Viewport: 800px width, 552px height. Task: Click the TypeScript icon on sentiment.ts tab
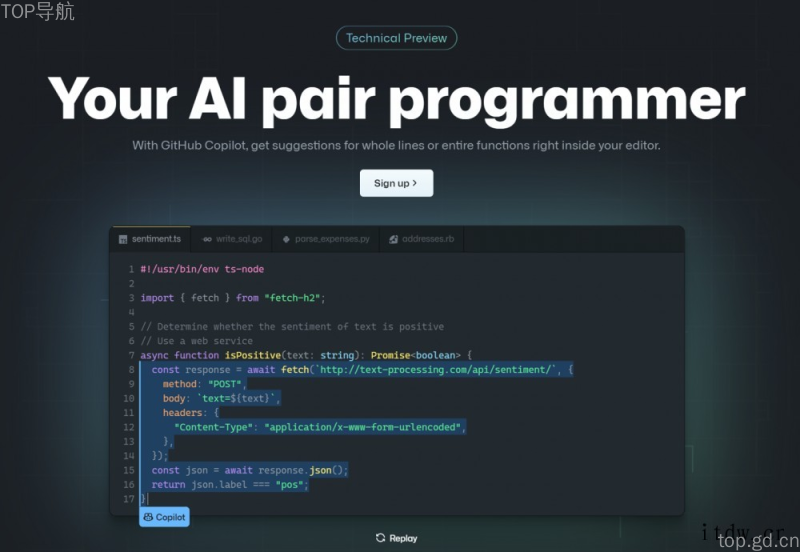pyautogui.click(x=123, y=239)
